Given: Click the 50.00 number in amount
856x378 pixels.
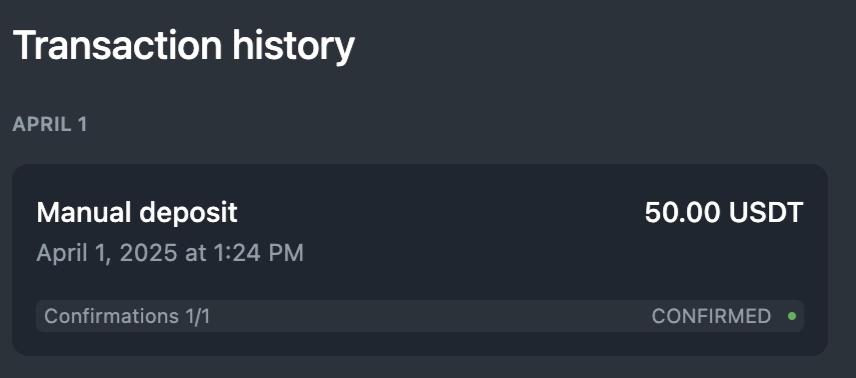Looking at the screenshot, I should coord(682,212).
